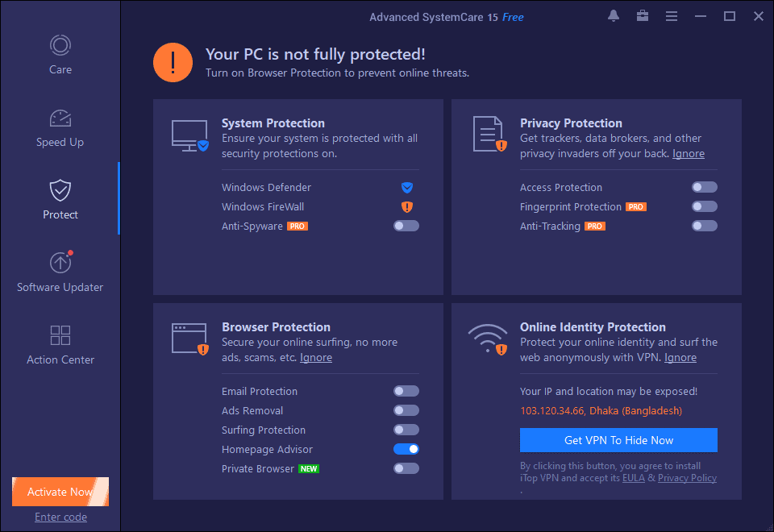This screenshot has width=774, height=532.
Task: Click the Email Protection label
Action: point(260,392)
